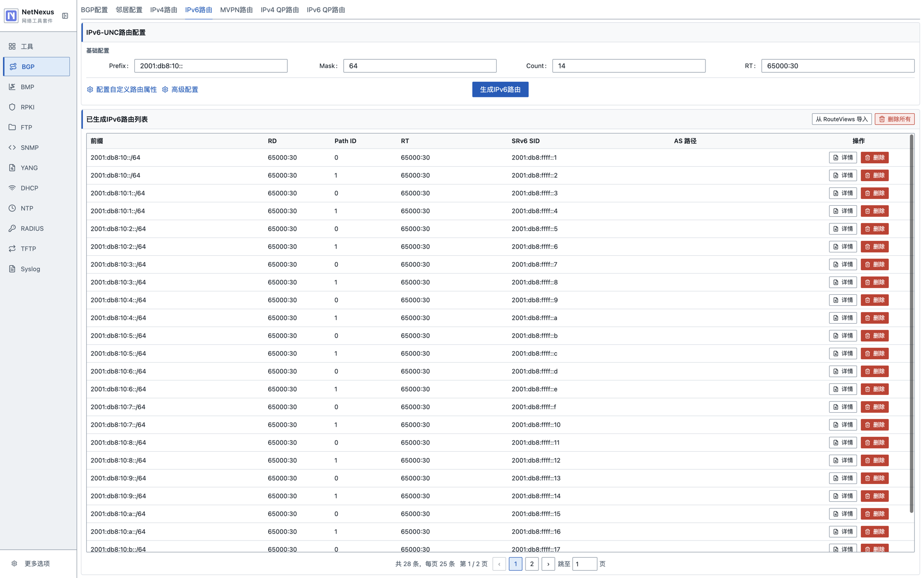Switch to the MVPN路由 tab
Image resolution: width=924 pixels, height=578 pixels.
coord(236,10)
